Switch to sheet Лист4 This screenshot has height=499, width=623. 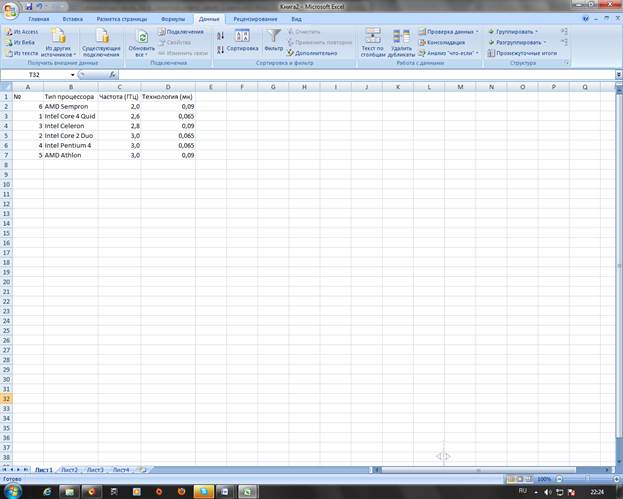pyautogui.click(x=121, y=470)
